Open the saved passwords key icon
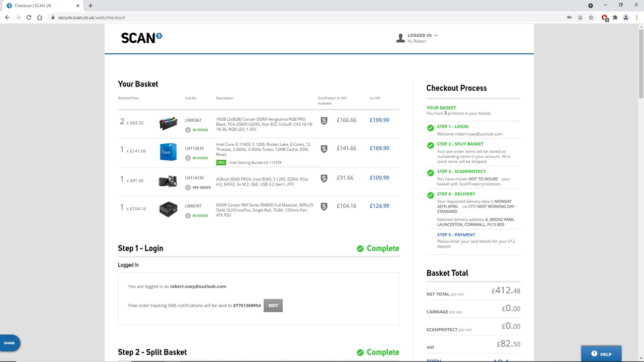 coord(569,17)
